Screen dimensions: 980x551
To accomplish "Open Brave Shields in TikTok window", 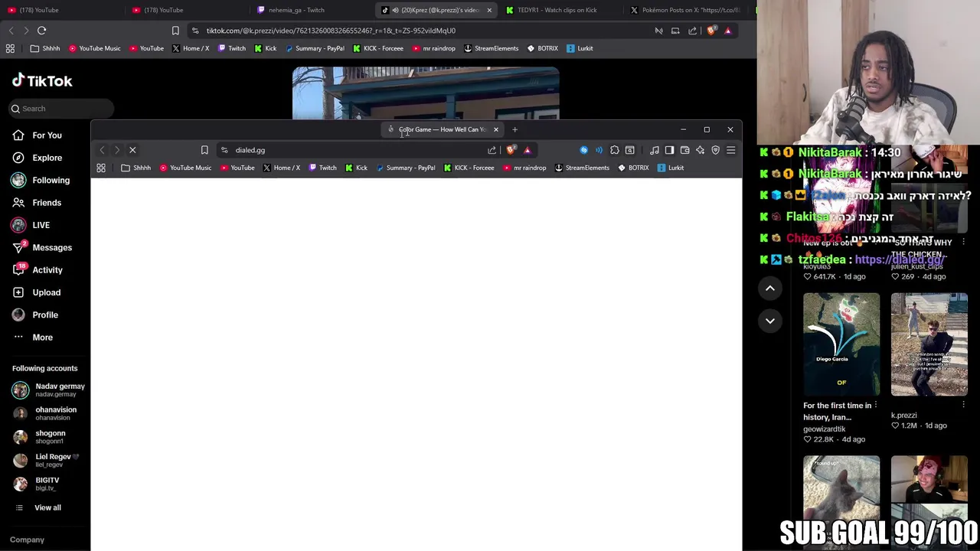I will tap(711, 31).
